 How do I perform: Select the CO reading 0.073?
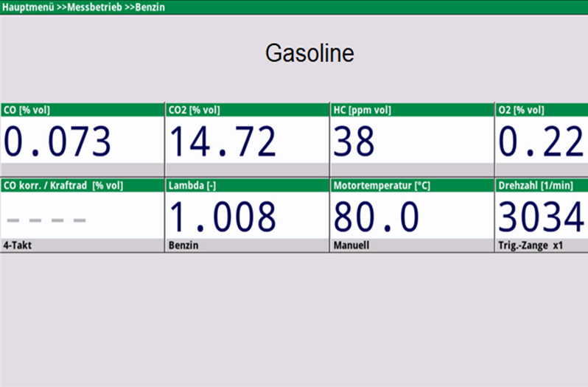[x=57, y=142]
